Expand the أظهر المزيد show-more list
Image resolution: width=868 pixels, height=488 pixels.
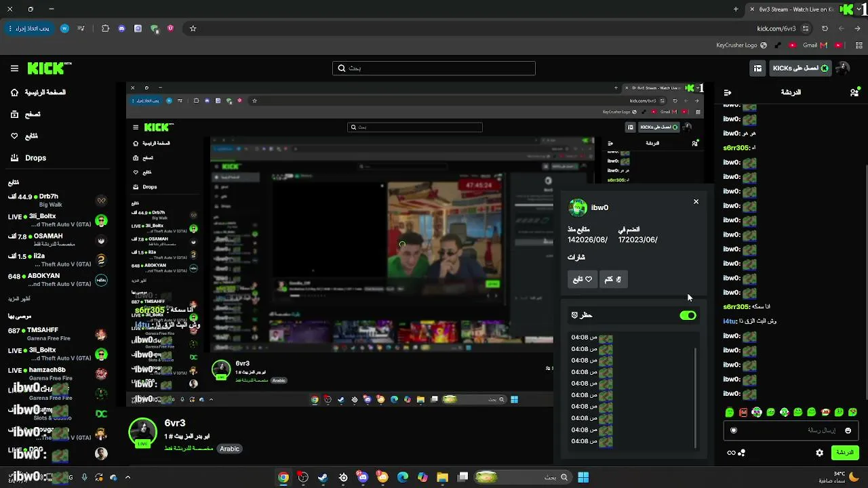[19, 298]
